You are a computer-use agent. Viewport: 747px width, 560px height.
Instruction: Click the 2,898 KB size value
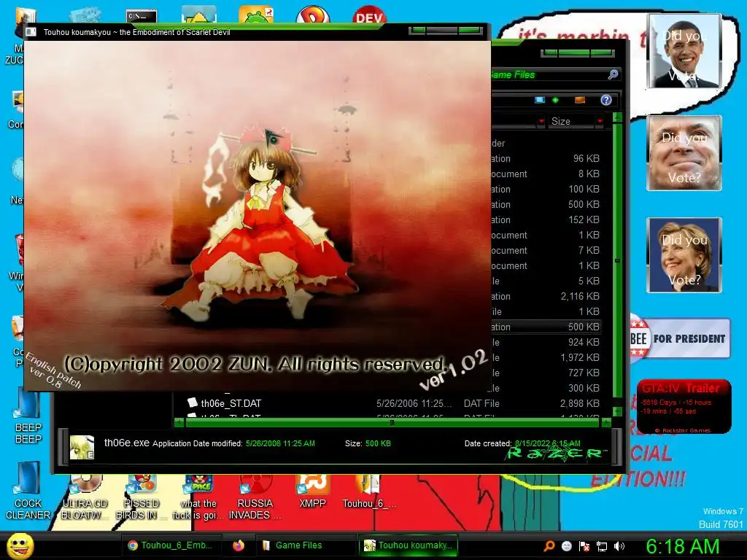click(x=579, y=403)
